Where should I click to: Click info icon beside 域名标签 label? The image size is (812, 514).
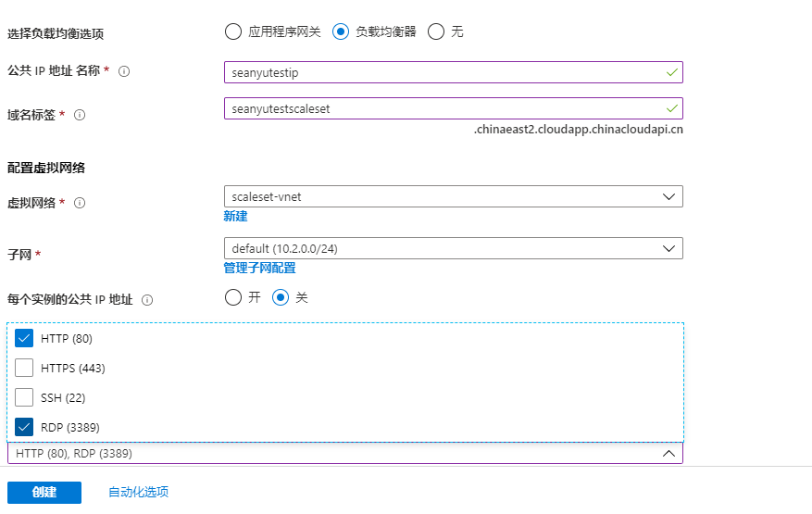(80, 115)
